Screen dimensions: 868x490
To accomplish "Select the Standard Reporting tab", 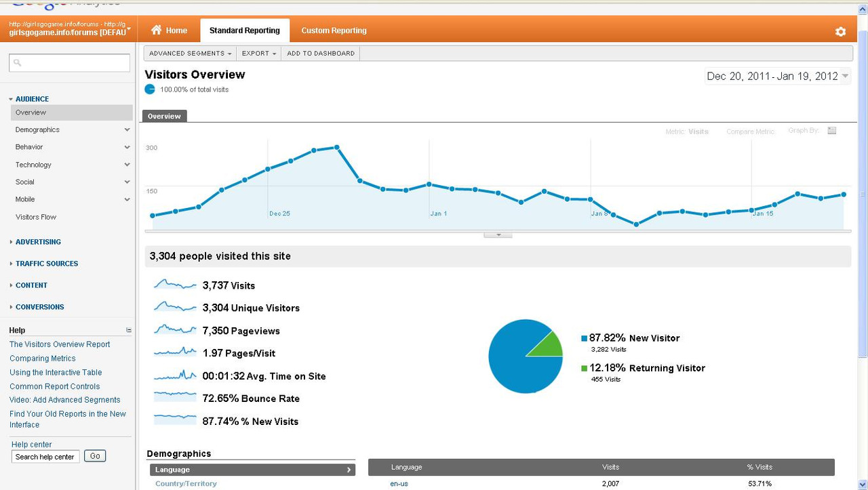I will tap(245, 30).
